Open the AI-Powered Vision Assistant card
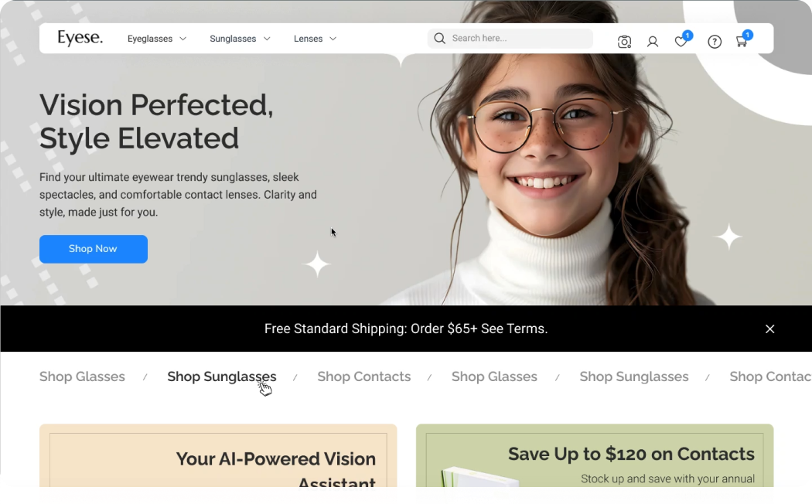 click(218, 456)
